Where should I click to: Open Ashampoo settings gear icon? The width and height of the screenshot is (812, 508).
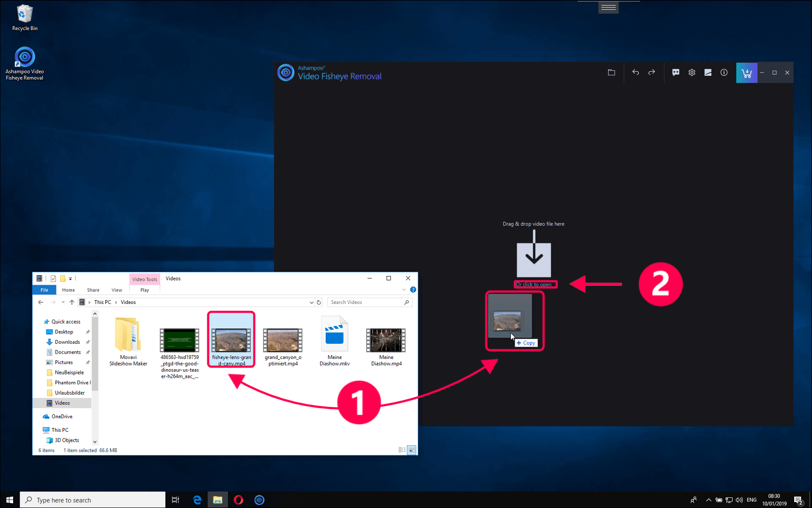[692, 72]
